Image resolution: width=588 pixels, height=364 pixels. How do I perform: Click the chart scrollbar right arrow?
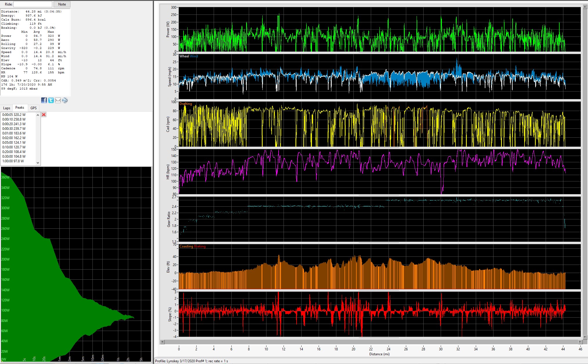click(580, 342)
